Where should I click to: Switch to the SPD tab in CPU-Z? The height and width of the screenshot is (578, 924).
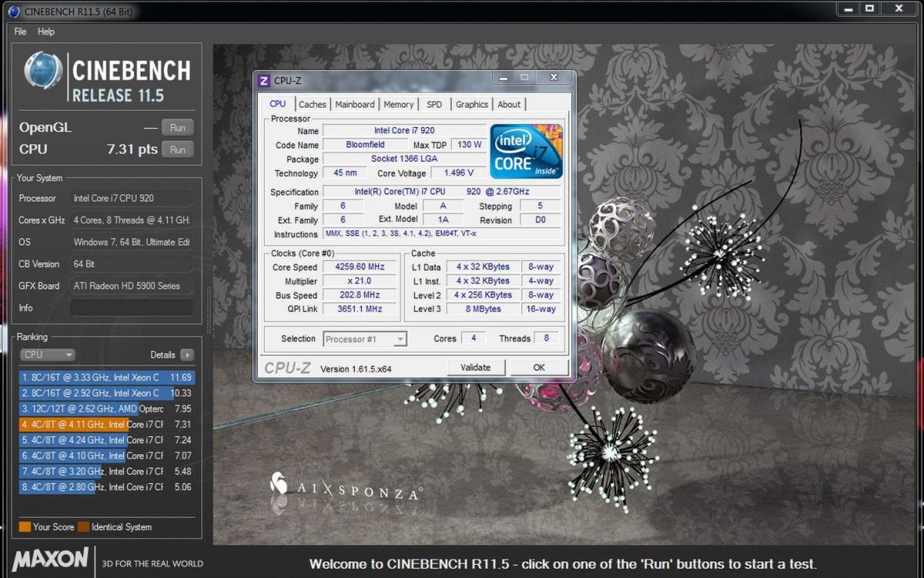click(x=434, y=105)
